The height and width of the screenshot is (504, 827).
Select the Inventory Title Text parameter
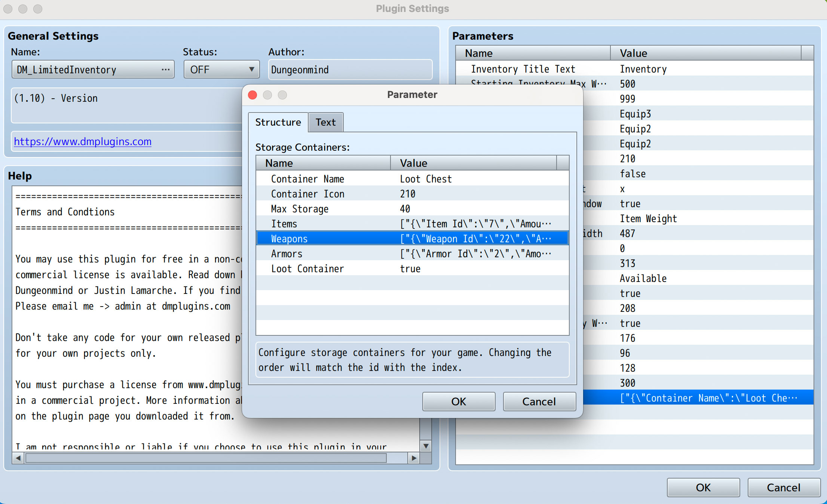tap(634, 69)
